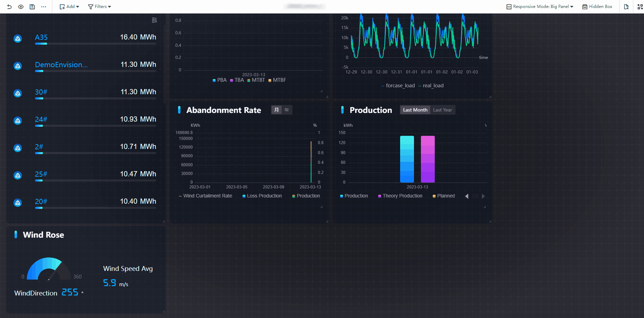
Task: Click the eye preview icon
Action: click(21, 7)
